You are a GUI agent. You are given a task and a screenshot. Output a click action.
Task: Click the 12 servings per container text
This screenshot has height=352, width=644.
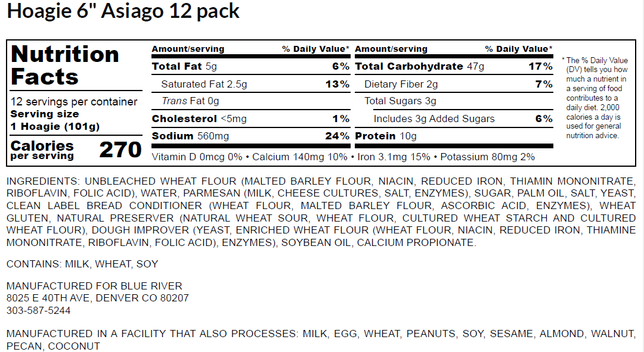(x=74, y=102)
